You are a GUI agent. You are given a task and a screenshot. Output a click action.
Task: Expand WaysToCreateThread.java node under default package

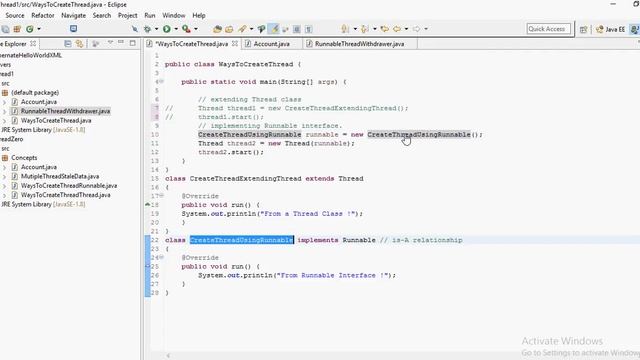click(4, 120)
